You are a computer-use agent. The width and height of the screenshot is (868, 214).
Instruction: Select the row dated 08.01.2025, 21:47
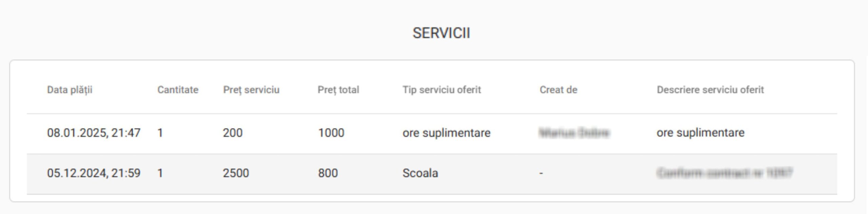(x=432, y=133)
